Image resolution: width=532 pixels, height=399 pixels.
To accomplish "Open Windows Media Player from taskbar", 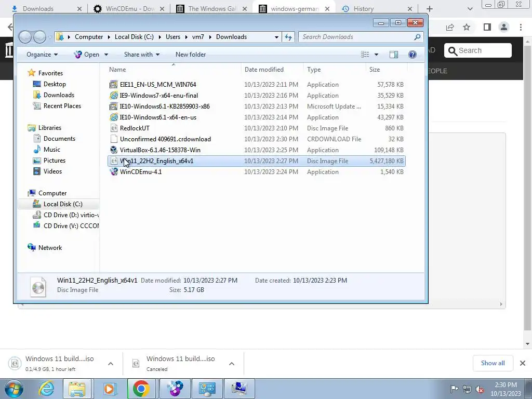I will coord(109,389).
